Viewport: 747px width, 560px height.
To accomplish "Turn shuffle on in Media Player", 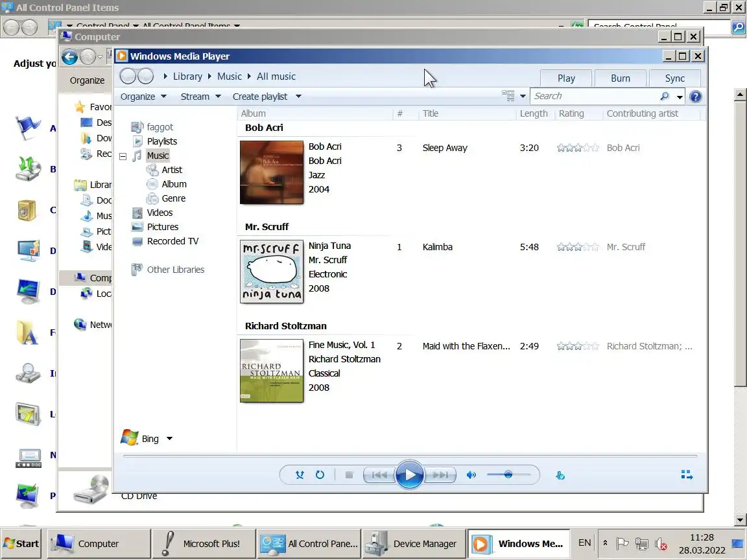I will pos(299,474).
